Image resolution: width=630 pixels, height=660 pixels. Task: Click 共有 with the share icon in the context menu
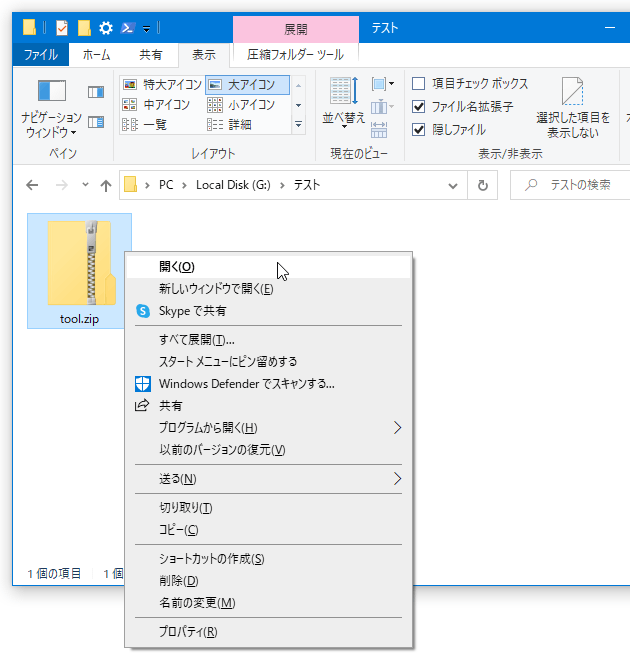pos(268,406)
